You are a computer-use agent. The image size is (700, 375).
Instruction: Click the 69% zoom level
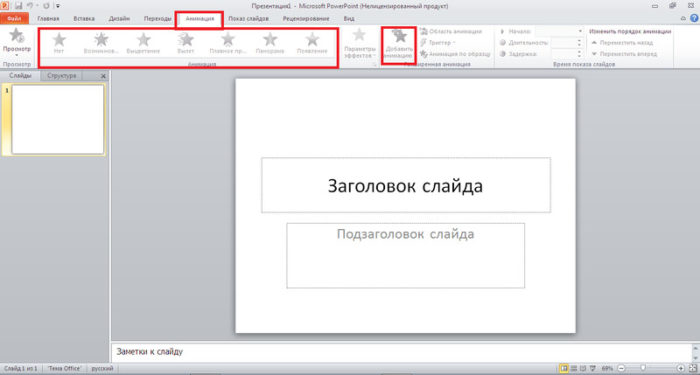coord(607,369)
